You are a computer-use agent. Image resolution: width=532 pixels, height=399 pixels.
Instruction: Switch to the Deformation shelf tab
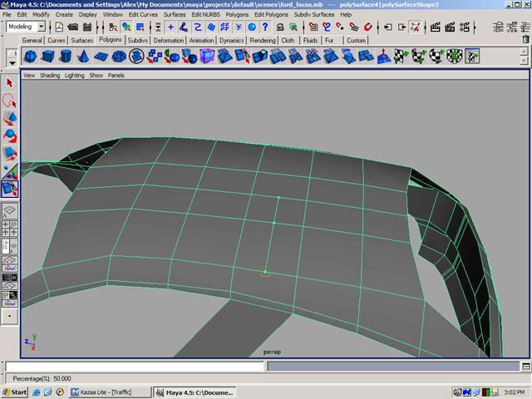coord(169,40)
